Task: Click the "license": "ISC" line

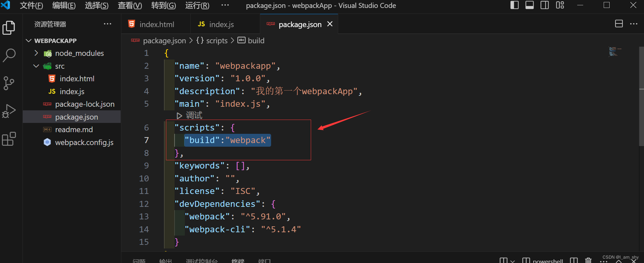Action: pos(217,191)
